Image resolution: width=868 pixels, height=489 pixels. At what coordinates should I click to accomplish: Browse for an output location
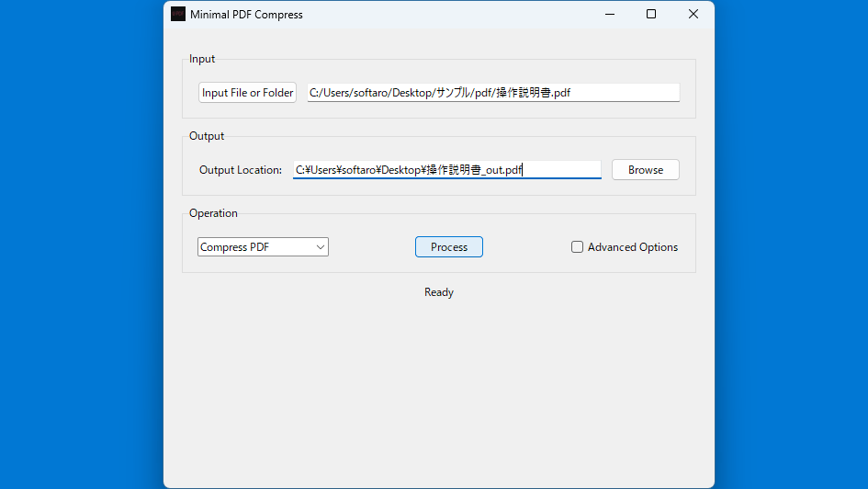click(646, 169)
